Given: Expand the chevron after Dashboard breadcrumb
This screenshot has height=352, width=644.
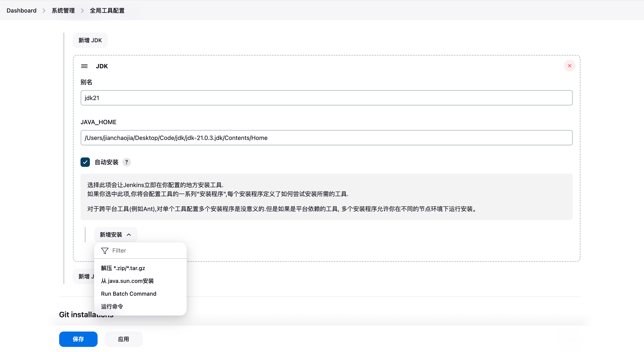Looking at the screenshot, I should 44,10.
